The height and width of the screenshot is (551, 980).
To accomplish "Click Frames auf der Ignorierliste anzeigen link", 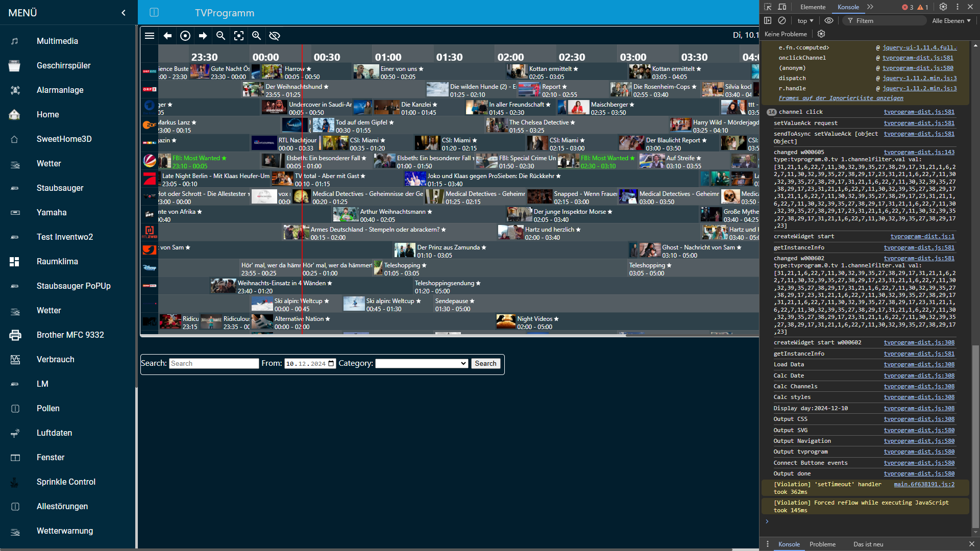I will [x=841, y=98].
